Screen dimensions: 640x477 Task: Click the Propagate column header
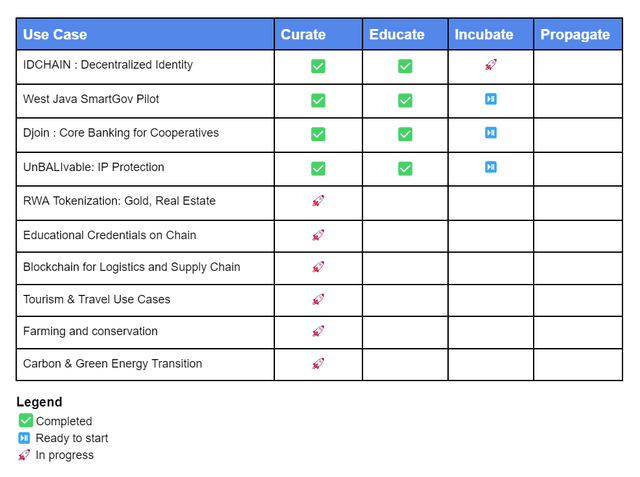click(575, 34)
